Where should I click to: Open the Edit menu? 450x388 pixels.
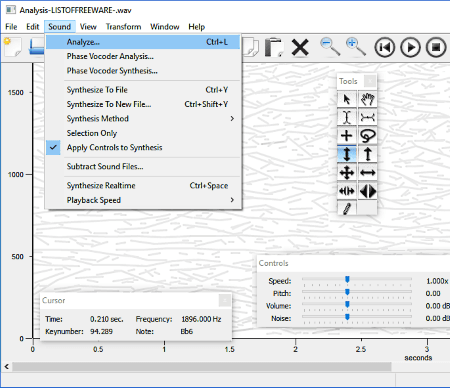point(33,27)
